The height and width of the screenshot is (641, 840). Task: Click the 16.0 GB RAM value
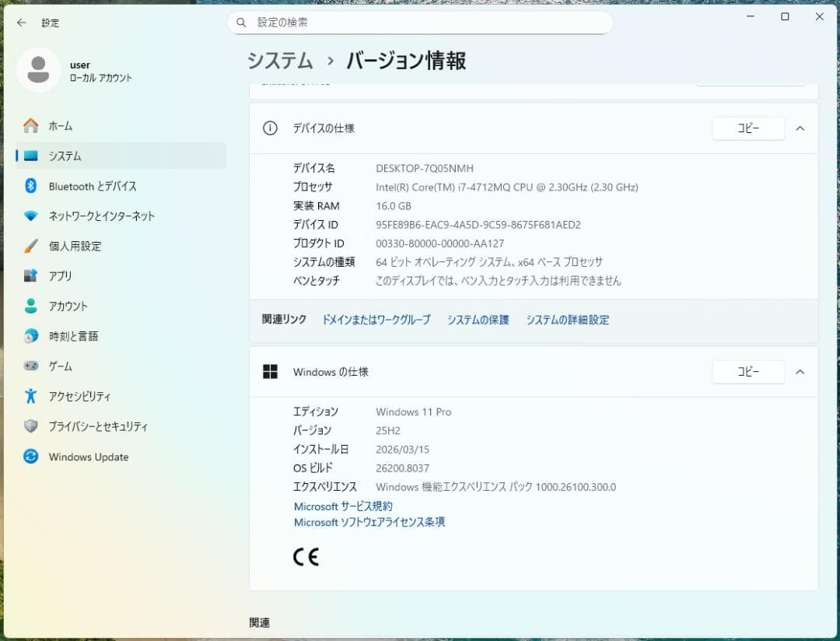[394, 206]
